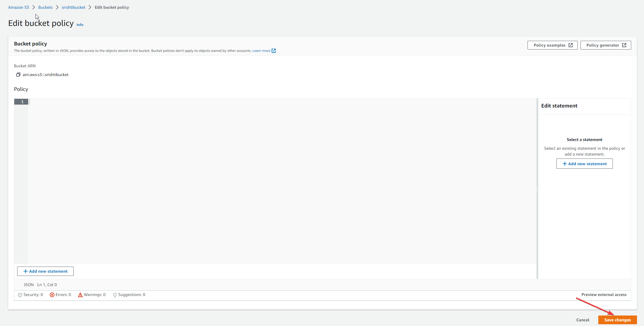Image resolution: width=644 pixels, height=326 pixels.
Task: Click the Edit statement panel heading
Action: click(x=559, y=106)
